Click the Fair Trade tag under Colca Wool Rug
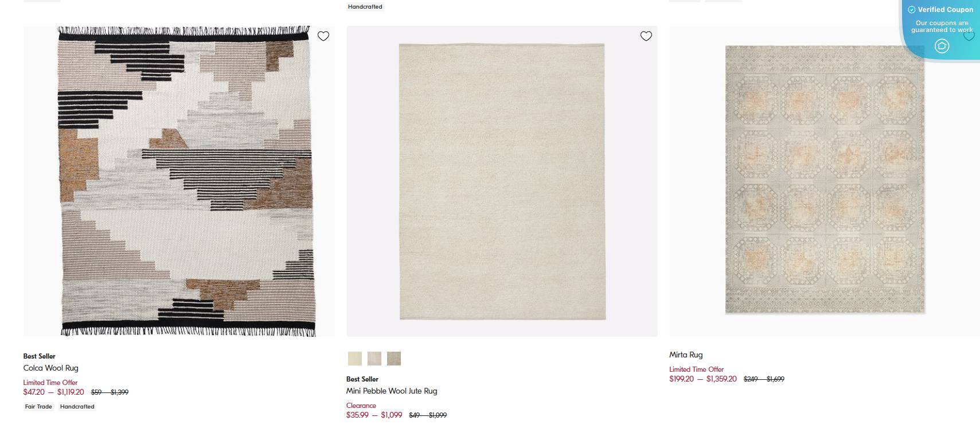 [37, 406]
